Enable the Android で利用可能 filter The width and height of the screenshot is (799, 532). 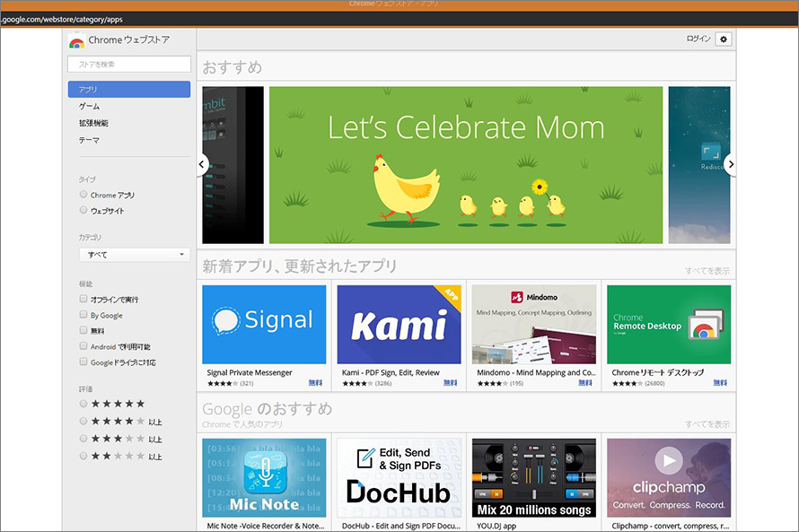pyautogui.click(x=83, y=346)
